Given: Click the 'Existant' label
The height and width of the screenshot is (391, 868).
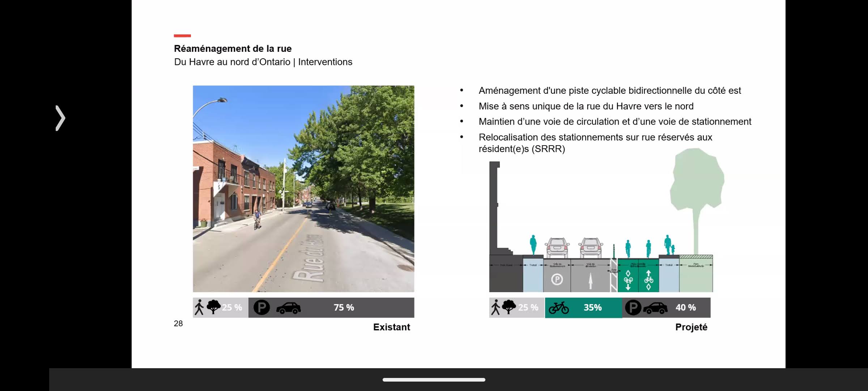Looking at the screenshot, I should pos(391,327).
